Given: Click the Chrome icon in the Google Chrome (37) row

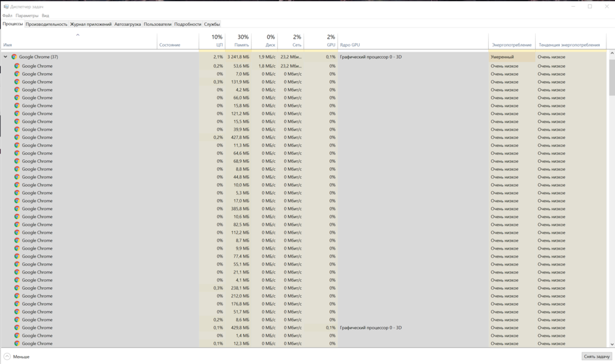Looking at the screenshot, I should click(x=14, y=57).
